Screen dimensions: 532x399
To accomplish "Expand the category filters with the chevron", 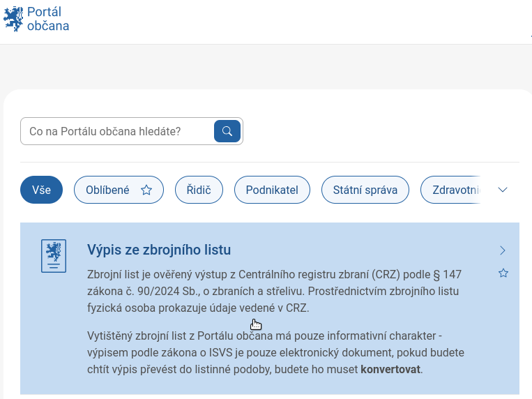I will (503, 190).
